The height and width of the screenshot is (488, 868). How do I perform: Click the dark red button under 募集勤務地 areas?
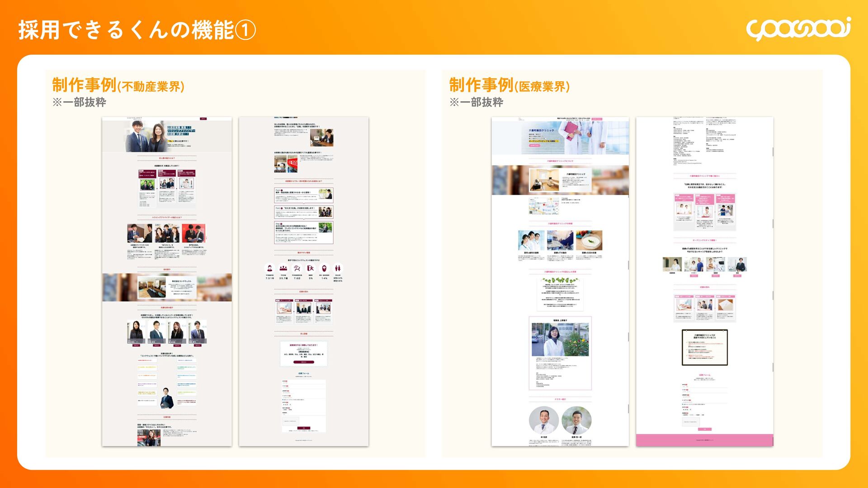coord(303,362)
